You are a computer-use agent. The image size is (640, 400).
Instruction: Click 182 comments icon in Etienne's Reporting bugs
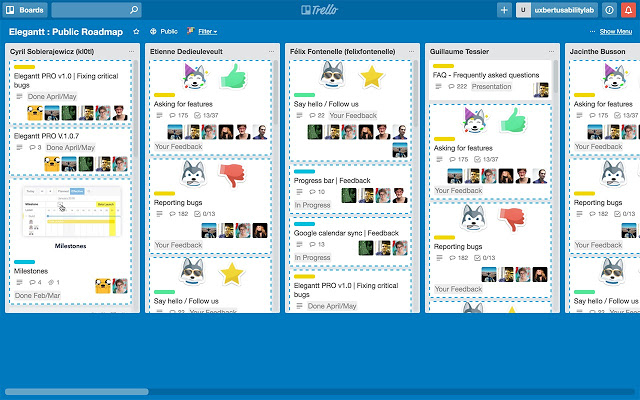(178, 214)
